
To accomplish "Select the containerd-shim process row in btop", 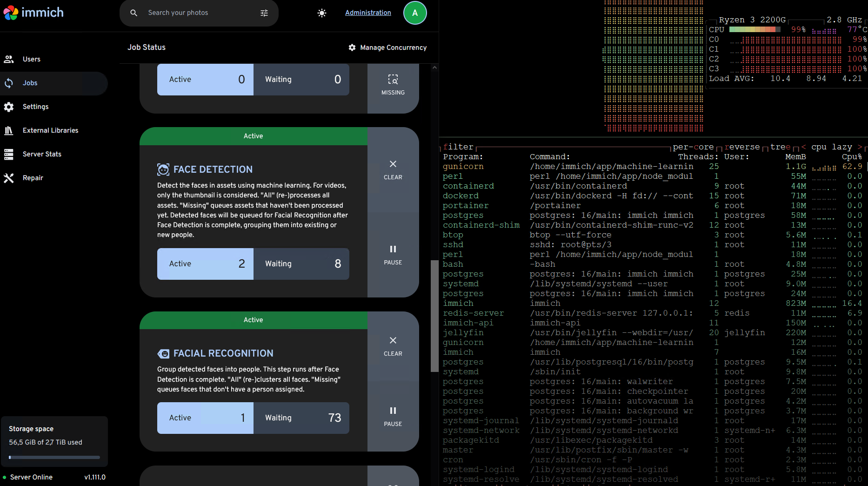I will [653, 225].
